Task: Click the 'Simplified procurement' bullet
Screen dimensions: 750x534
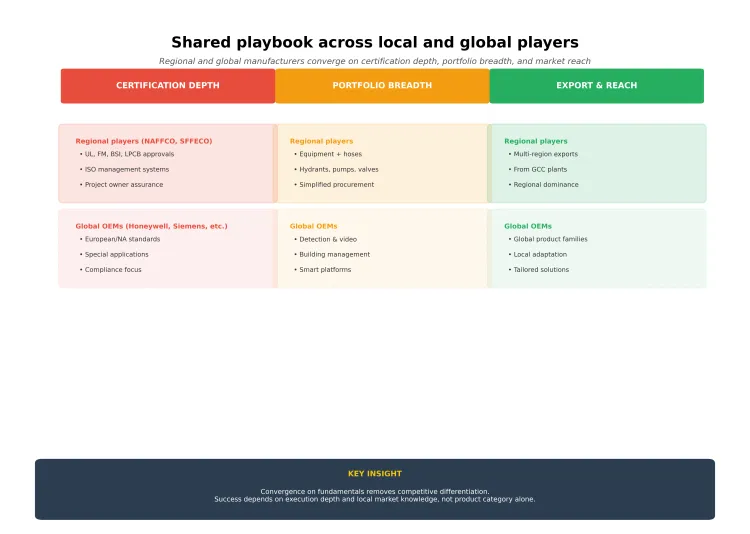Action: (336, 185)
